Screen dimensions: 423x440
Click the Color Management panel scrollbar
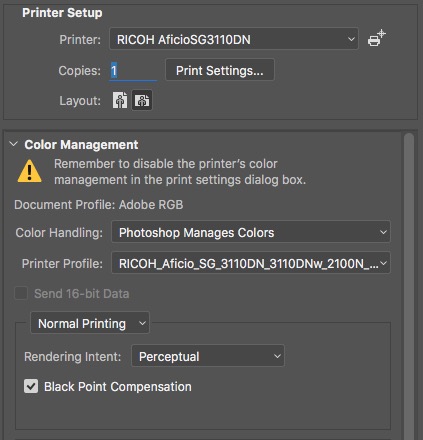[x=409, y=287]
